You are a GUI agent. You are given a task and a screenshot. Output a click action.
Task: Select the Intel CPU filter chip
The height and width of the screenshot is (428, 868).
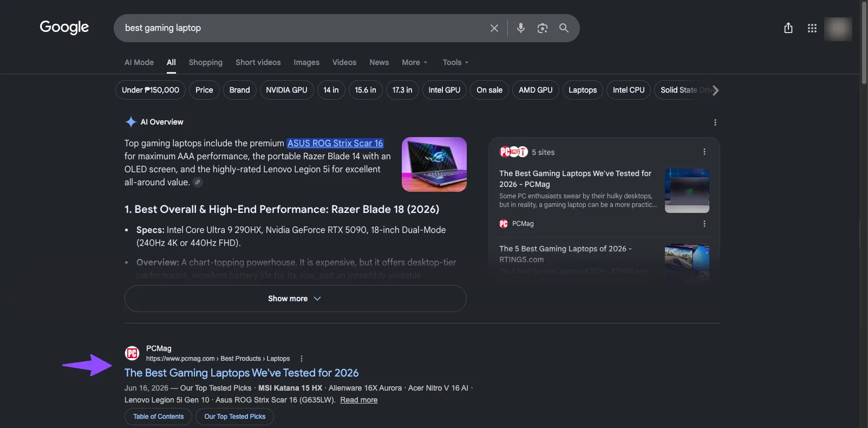[629, 90]
